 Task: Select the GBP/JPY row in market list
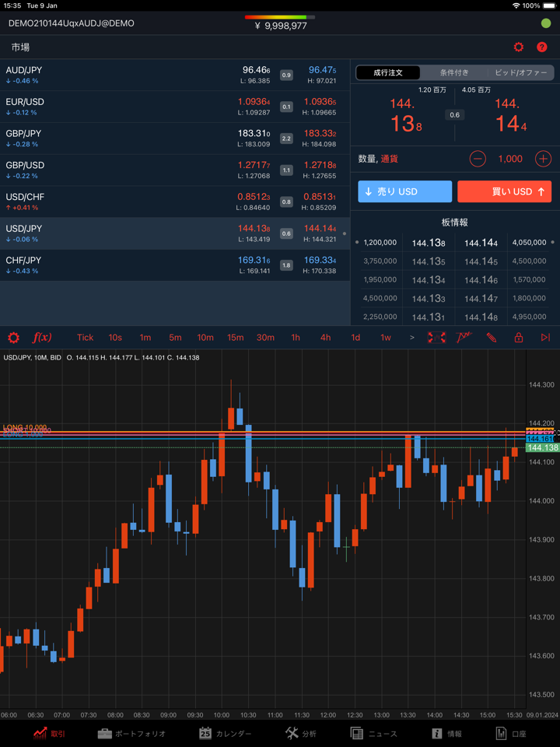pos(175,139)
